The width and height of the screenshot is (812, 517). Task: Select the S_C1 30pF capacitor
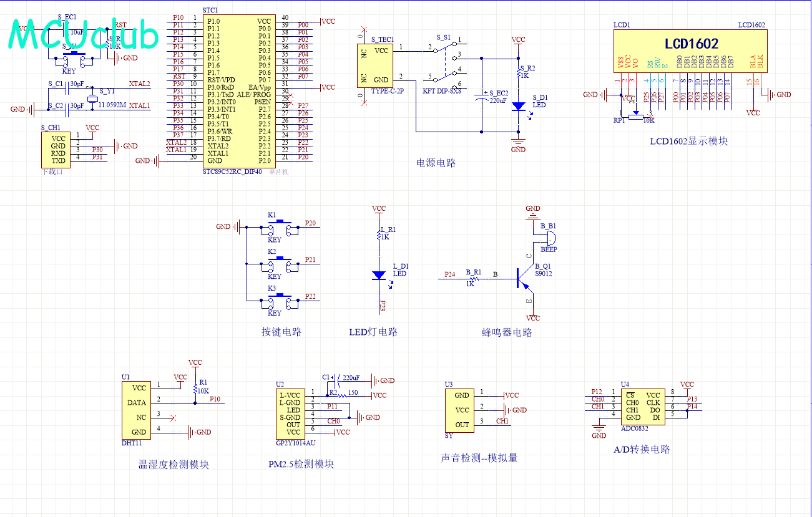pyautogui.click(x=68, y=87)
